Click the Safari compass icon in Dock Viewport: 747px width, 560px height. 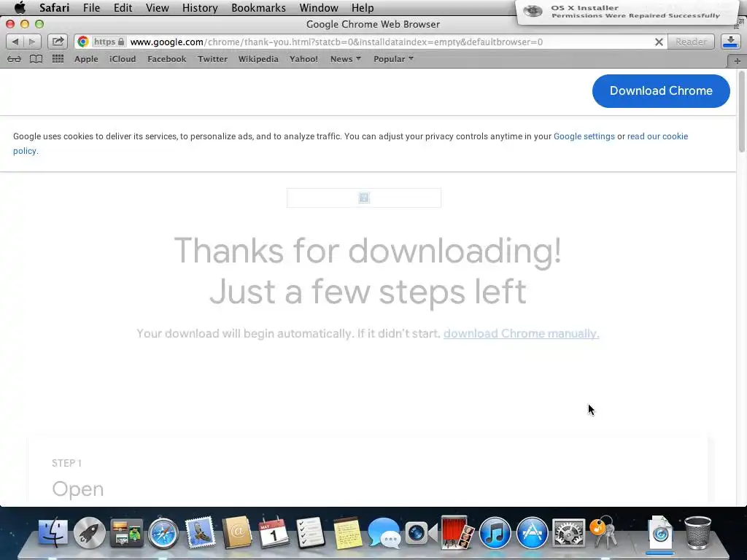(x=163, y=533)
